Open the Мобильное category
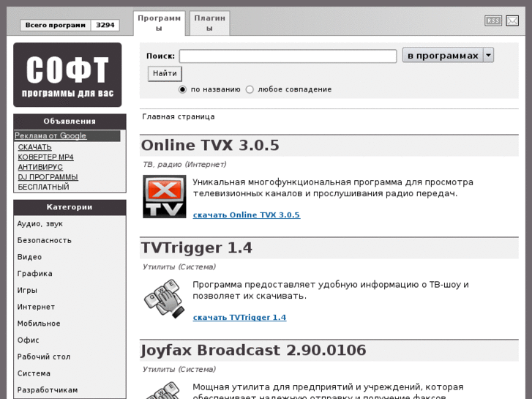This screenshot has width=532, height=399. (39, 324)
